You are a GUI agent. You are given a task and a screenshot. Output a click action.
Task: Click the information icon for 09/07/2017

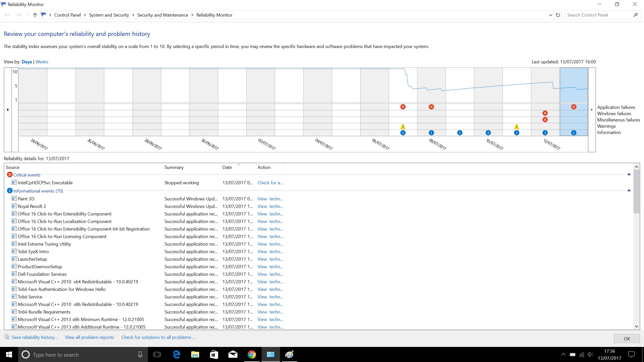(460, 133)
